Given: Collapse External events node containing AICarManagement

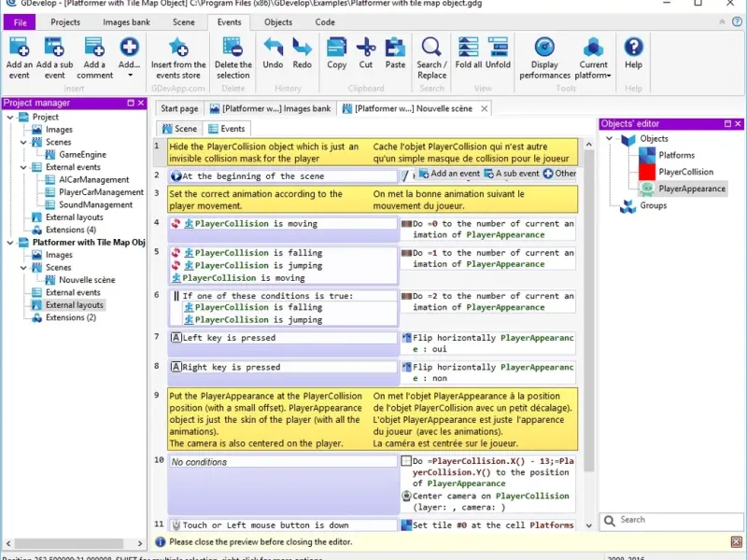Looking at the screenshot, I should pos(23,167).
